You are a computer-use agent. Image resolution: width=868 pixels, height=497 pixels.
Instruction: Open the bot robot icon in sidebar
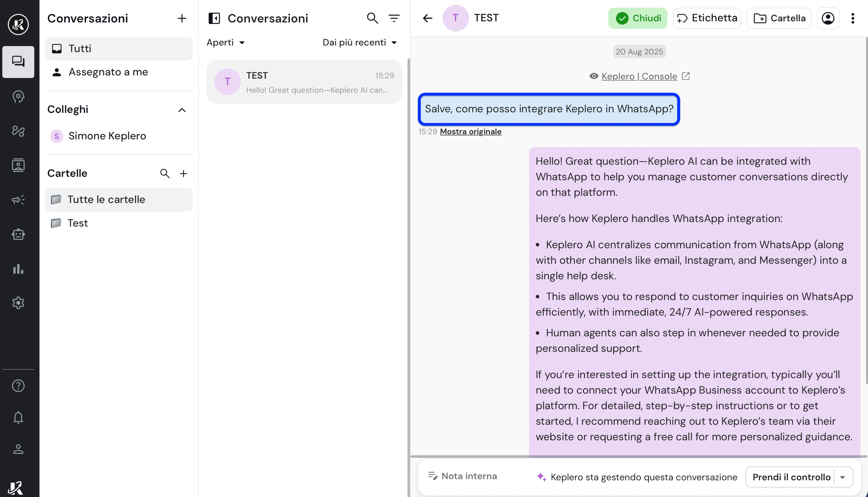pos(18,234)
